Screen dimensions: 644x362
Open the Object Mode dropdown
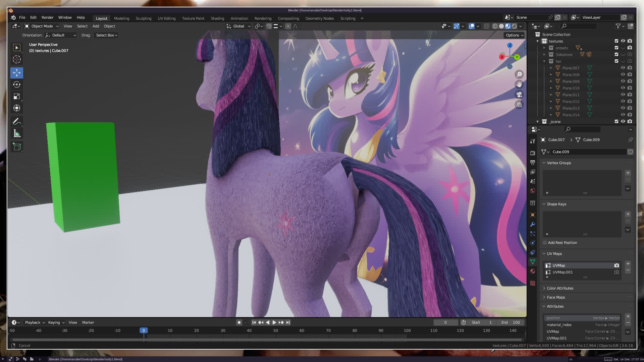(42, 26)
